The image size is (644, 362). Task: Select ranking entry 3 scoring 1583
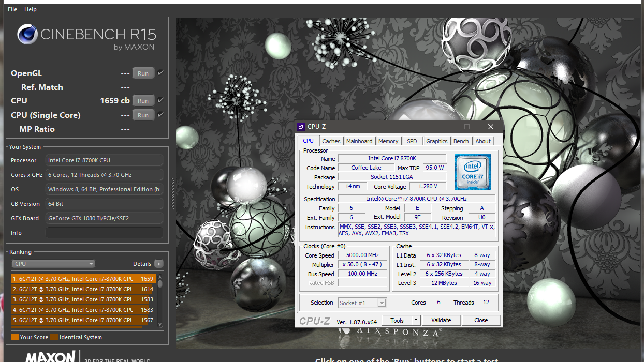pos(83,299)
